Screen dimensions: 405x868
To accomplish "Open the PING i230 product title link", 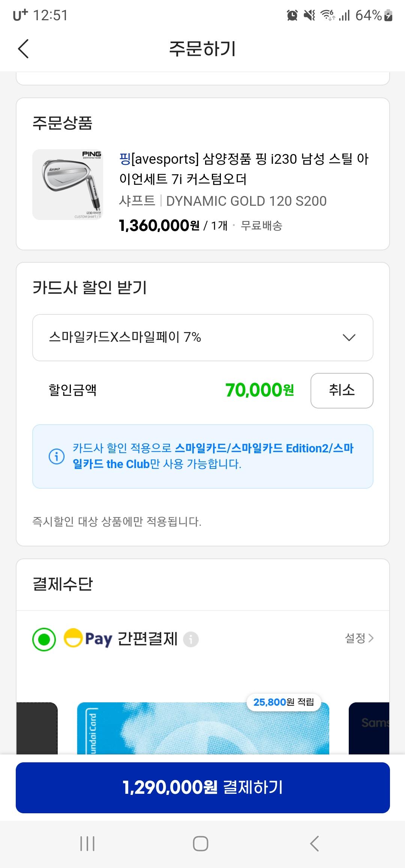I will coord(244,169).
